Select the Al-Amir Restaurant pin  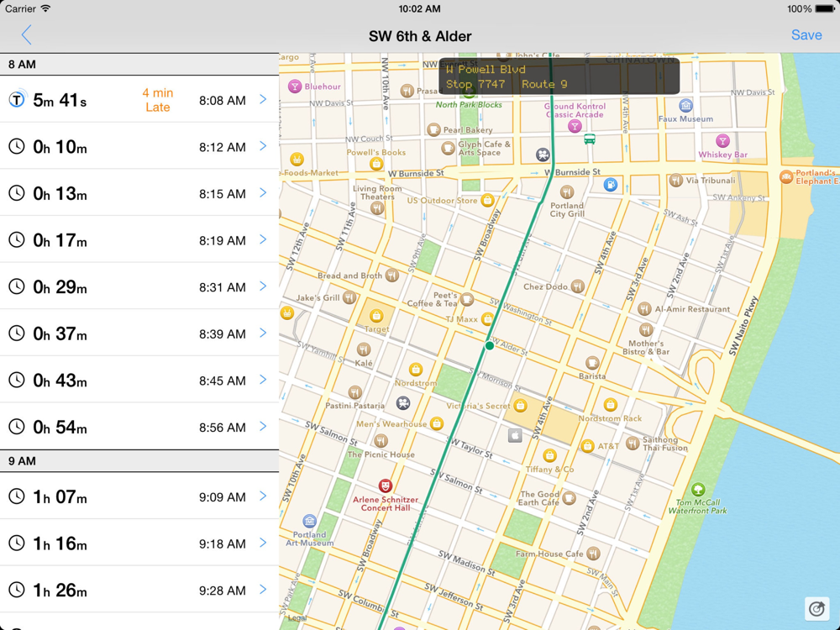click(x=644, y=308)
